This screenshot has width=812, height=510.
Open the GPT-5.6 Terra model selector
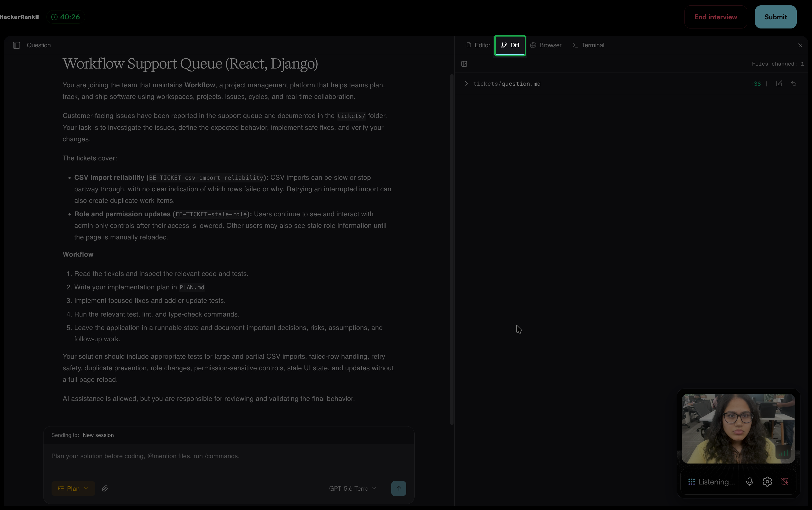pyautogui.click(x=352, y=489)
